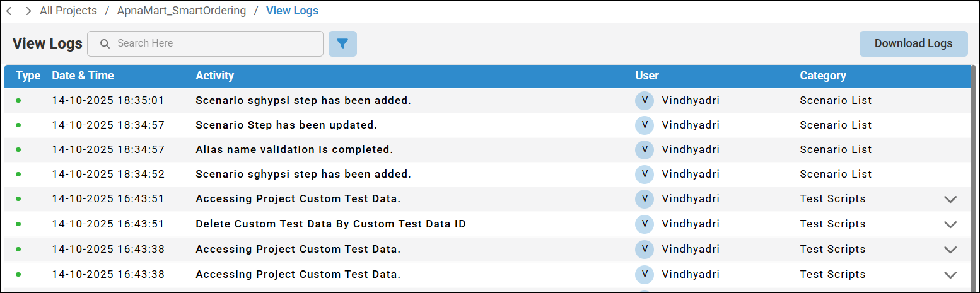This screenshot has height=293, width=980.
Task: Click avatar on Delete Custom Test Data row
Action: coord(645,224)
